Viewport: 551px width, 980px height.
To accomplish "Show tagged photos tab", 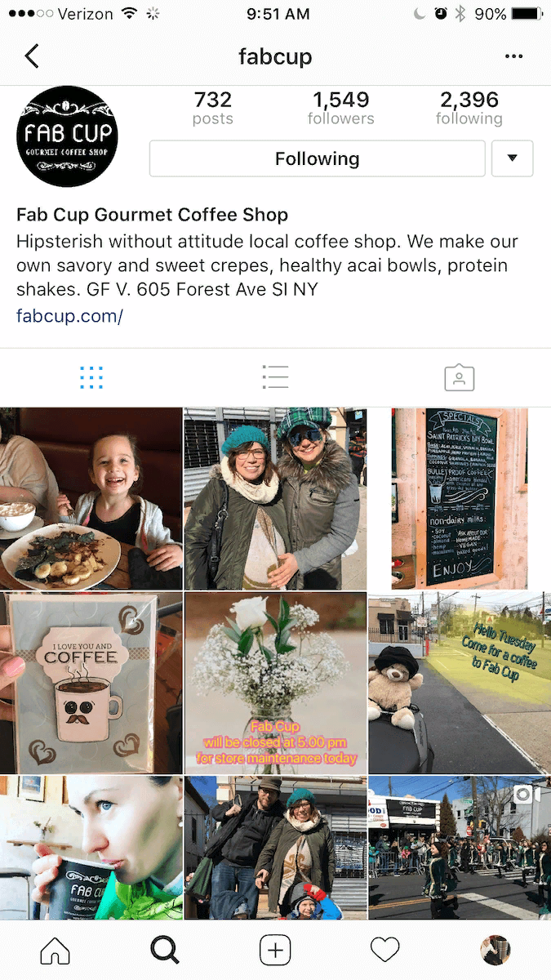I will click(459, 377).
